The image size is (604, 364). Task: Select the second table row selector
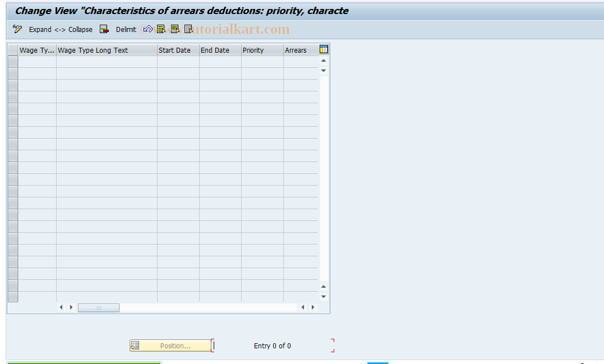coord(13,73)
